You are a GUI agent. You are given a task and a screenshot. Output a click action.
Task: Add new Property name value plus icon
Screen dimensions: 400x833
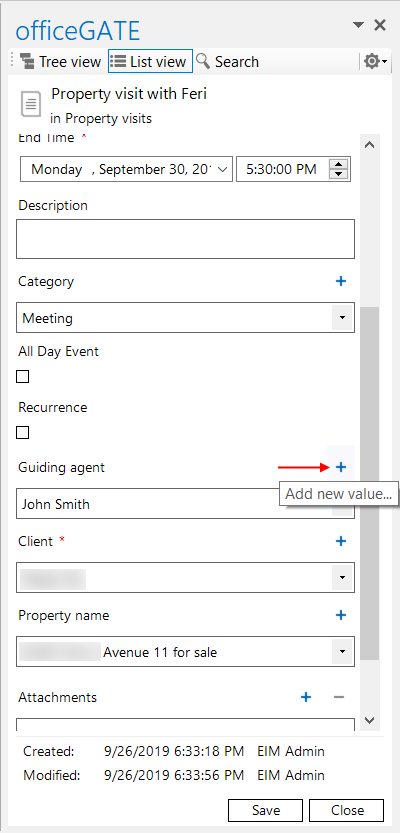pos(341,615)
